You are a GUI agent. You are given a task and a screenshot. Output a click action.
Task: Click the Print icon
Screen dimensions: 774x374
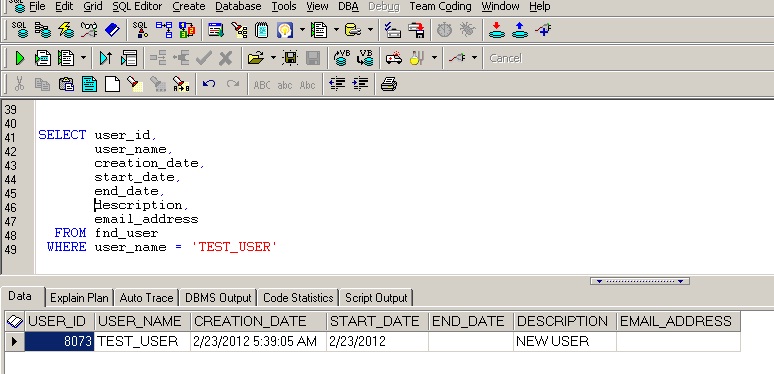click(388, 84)
